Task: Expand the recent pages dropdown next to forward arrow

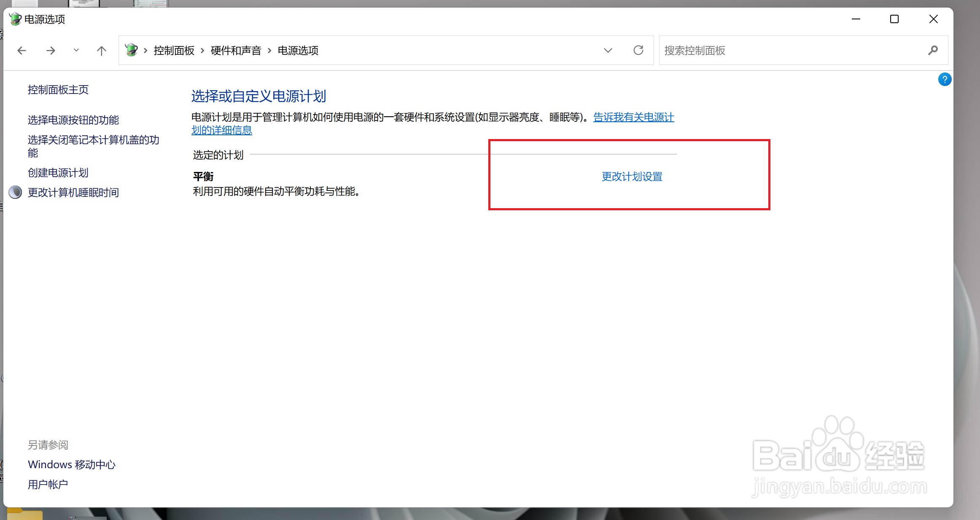Action: click(x=76, y=50)
